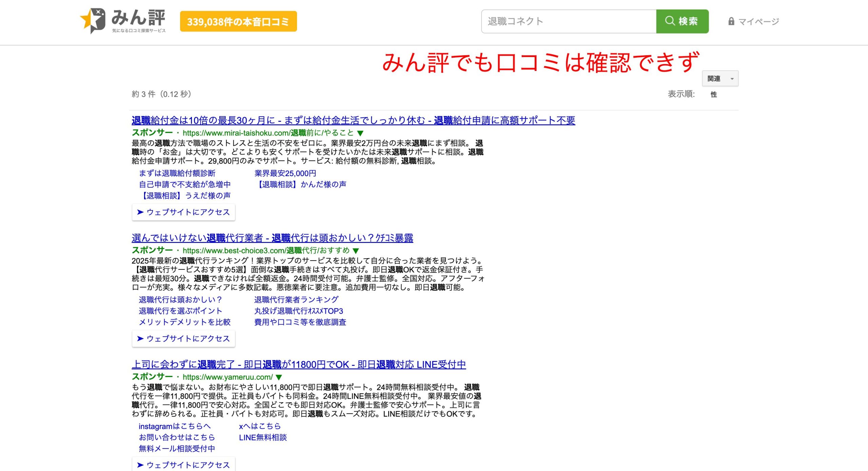Screen dimensions: 868x471
Task: Open the 業界最安25,000円 sitelink
Action: (x=285, y=173)
